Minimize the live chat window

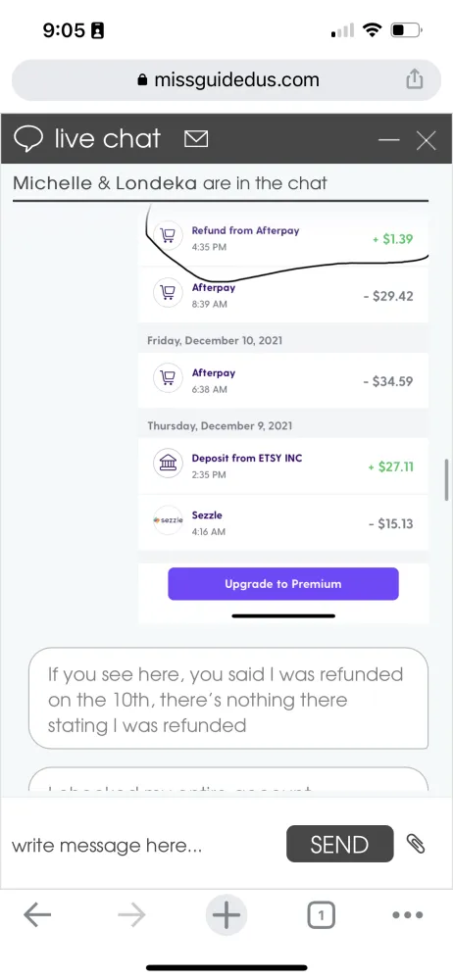388,140
